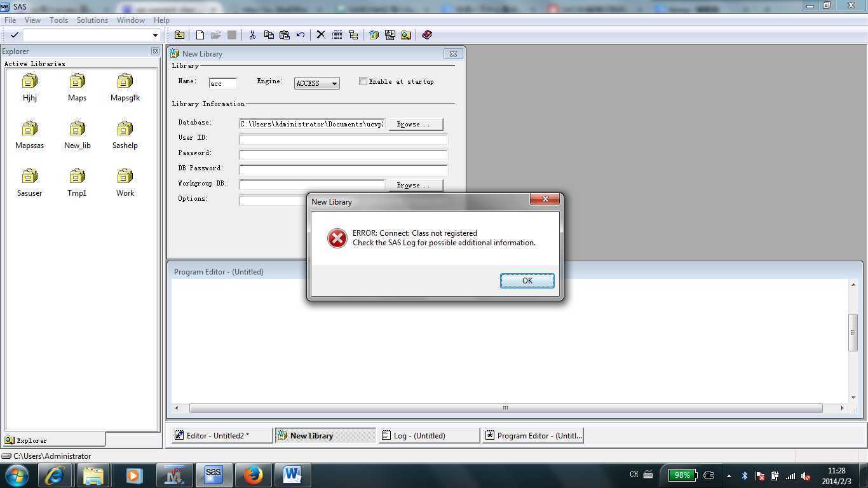The image size is (868, 488).
Task: Click Browse next to Database field
Action: point(416,124)
